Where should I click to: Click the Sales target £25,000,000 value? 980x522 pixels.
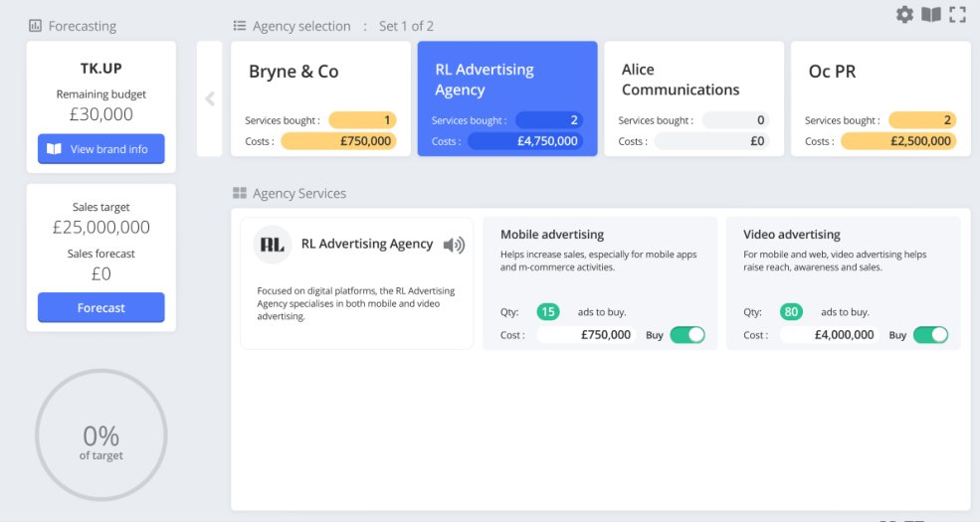(x=101, y=227)
